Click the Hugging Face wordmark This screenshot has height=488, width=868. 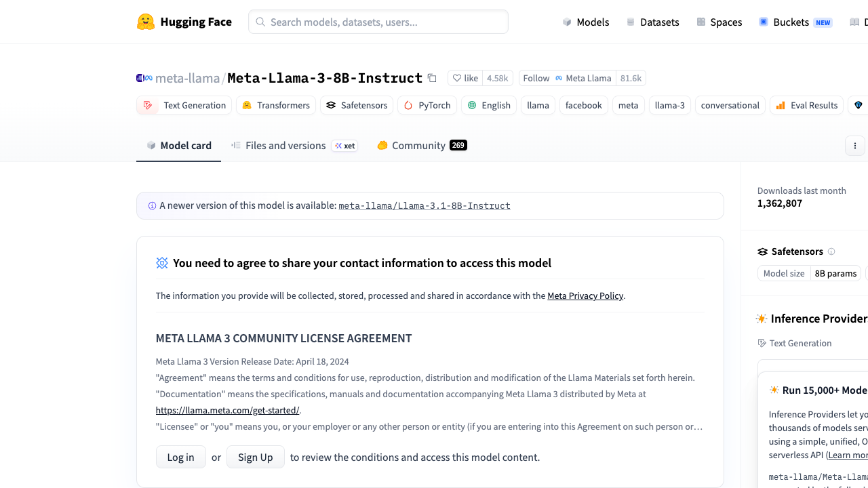tap(196, 22)
